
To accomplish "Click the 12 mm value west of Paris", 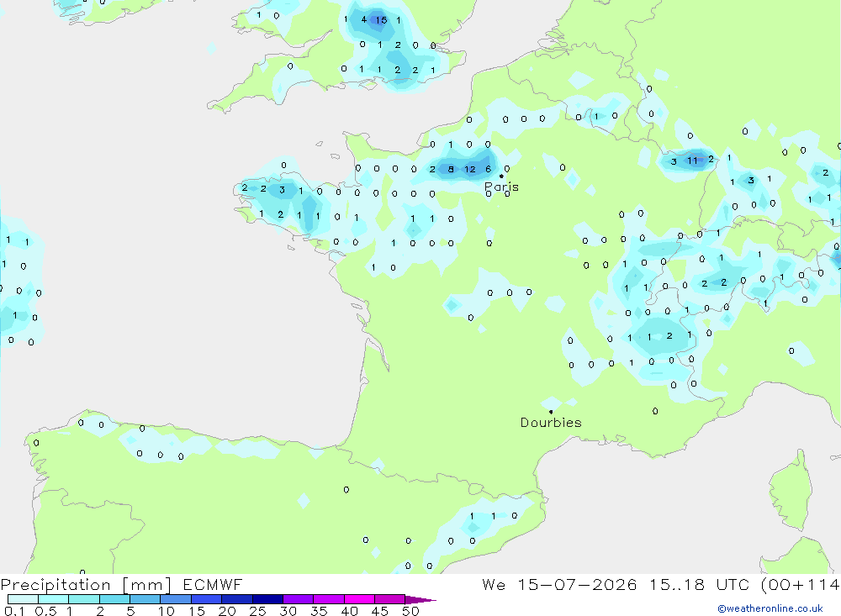I will click(x=470, y=170).
